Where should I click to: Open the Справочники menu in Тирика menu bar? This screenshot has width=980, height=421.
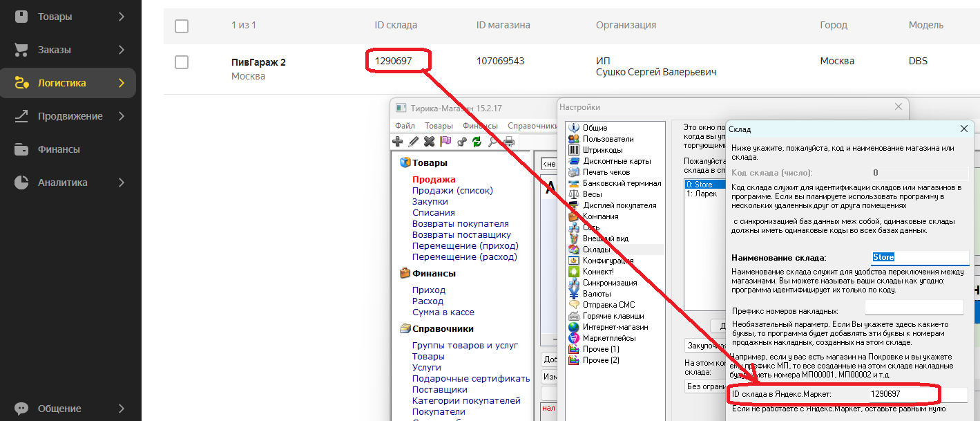pos(532,126)
